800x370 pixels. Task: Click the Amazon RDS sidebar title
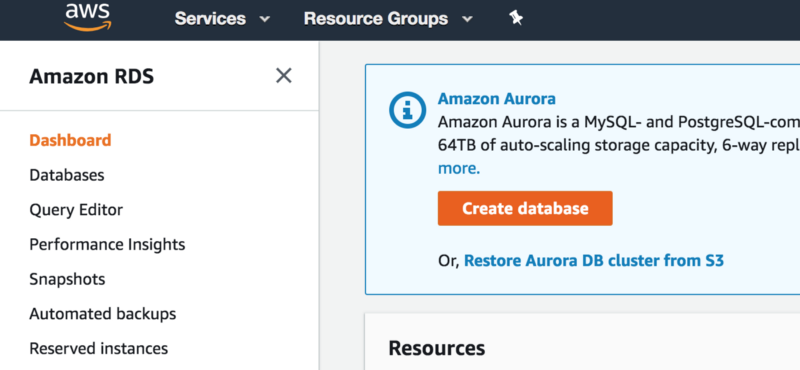[x=91, y=77]
